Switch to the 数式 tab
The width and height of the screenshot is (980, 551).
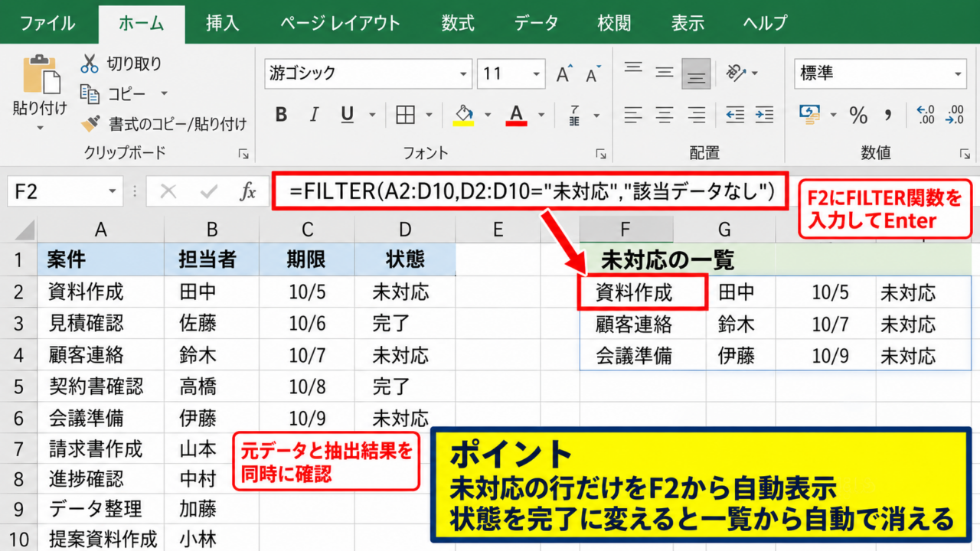click(x=458, y=23)
